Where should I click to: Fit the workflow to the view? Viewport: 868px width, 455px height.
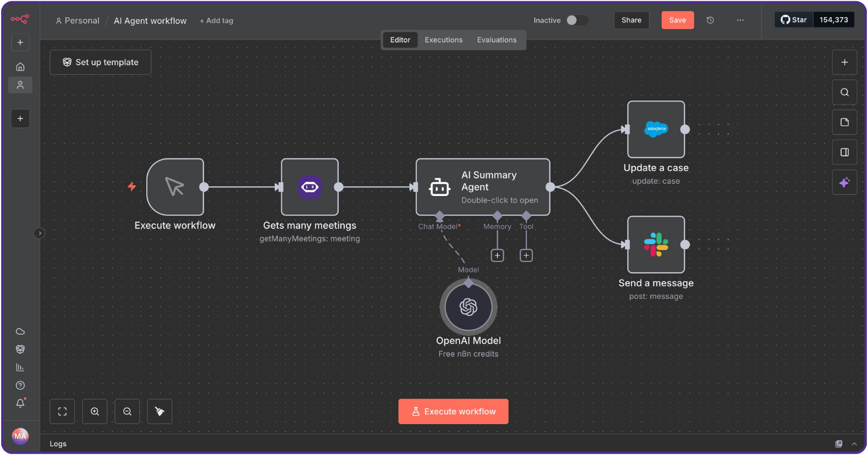pos(62,411)
